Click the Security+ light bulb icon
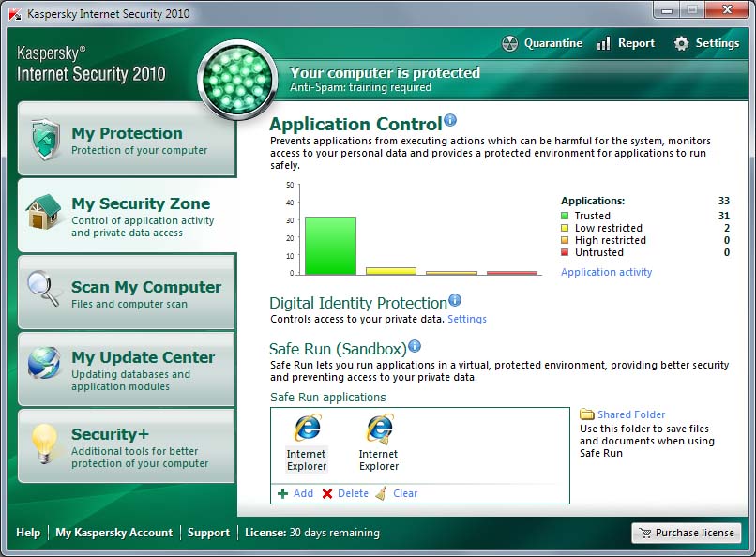This screenshot has height=557, width=756. tap(44, 444)
